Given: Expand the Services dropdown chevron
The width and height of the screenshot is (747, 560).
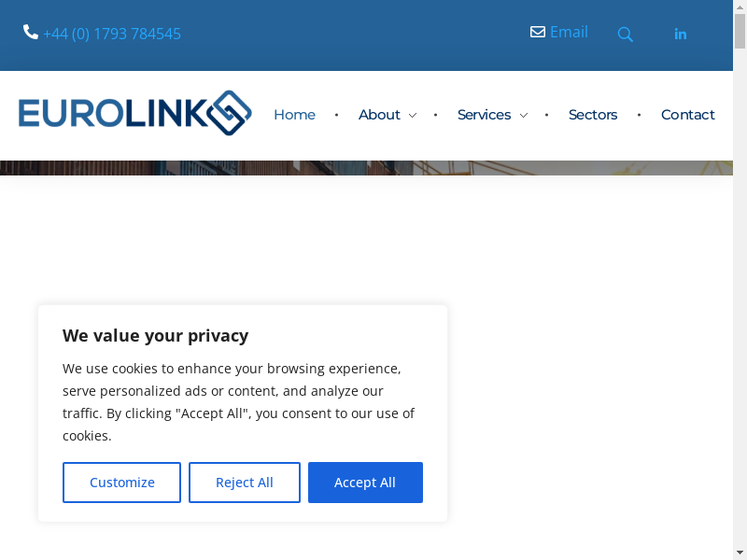Looking at the screenshot, I should [523, 116].
